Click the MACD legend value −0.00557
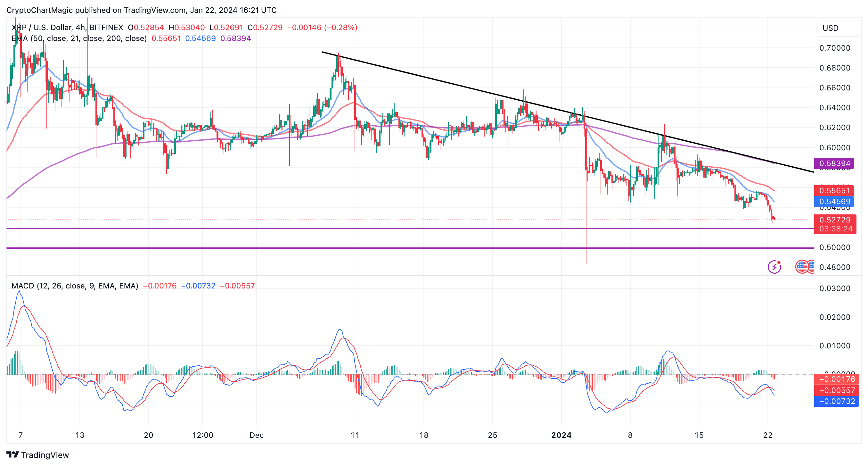Image resolution: width=868 pixels, height=466 pixels. [x=237, y=286]
